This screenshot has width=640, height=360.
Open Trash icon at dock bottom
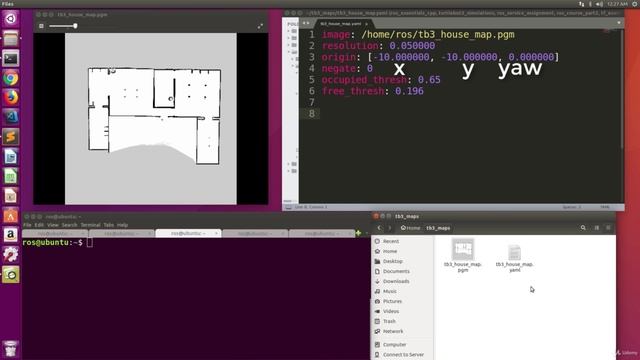(11, 349)
